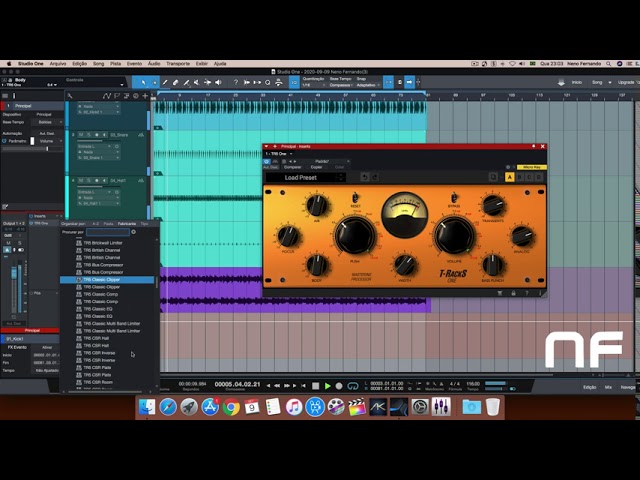
Task: Select the Mute tool in the toolbar
Action: point(197,82)
